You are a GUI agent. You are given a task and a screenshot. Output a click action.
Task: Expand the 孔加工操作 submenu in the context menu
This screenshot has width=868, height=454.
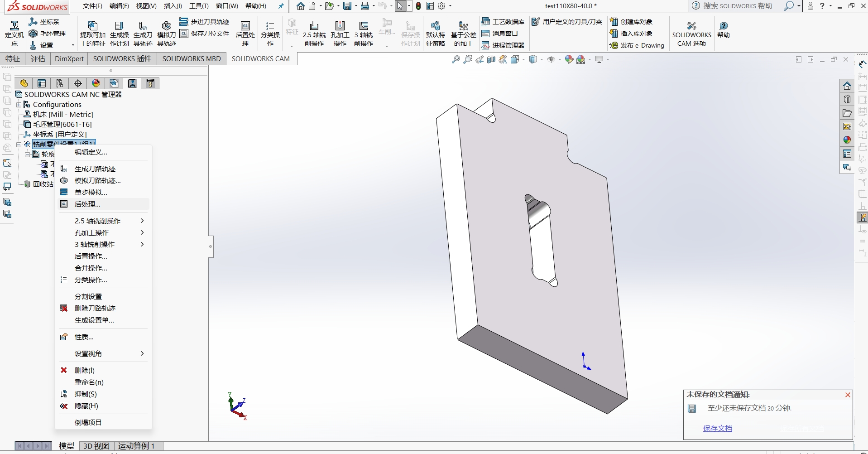point(142,232)
